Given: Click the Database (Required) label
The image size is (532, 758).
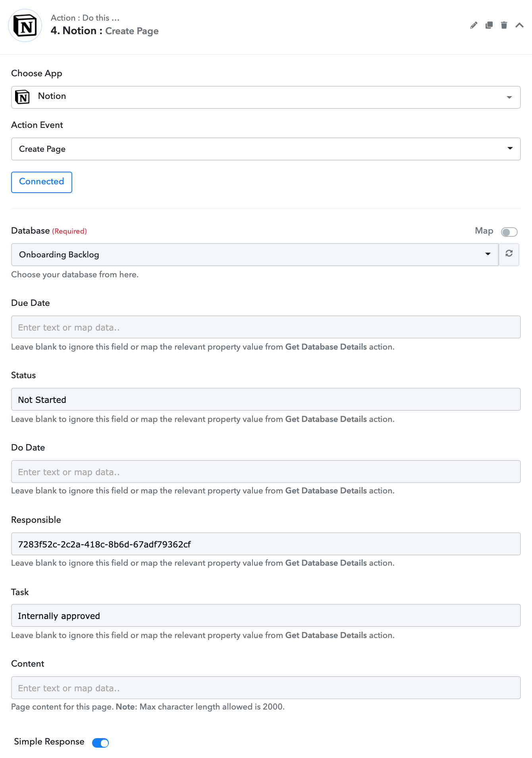Looking at the screenshot, I should pos(49,231).
